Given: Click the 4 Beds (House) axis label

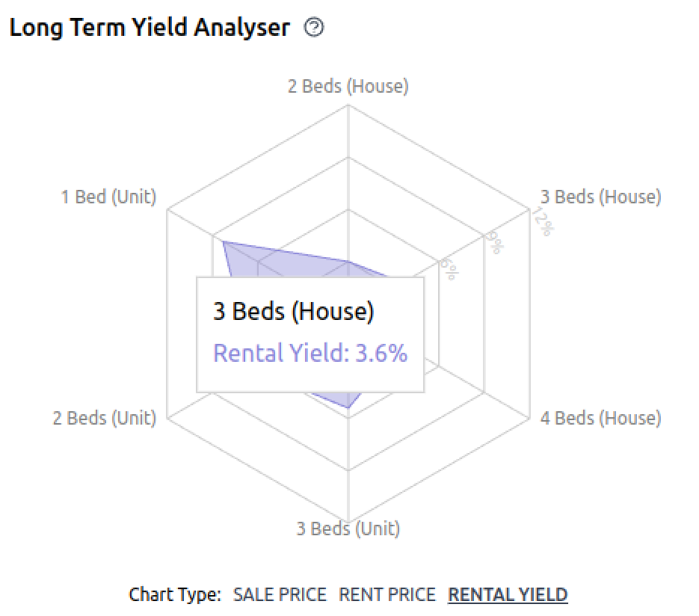Looking at the screenshot, I should [600, 418].
